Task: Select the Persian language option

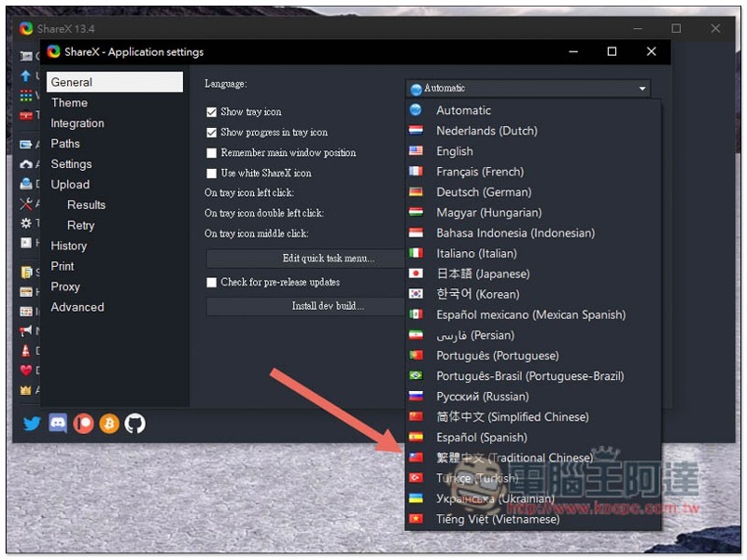Action: [533, 336]
